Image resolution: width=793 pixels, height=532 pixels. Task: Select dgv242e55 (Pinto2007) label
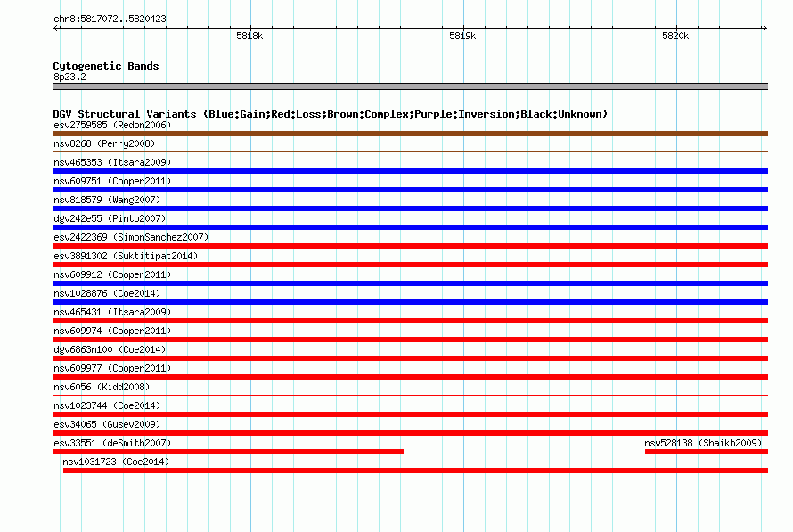[110, 218]
